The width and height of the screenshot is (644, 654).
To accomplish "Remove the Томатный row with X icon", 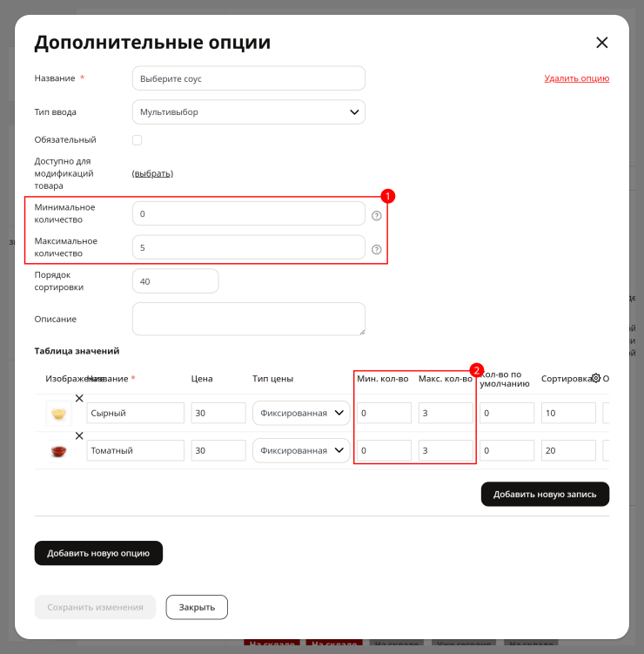I will [x=79, y=436].
